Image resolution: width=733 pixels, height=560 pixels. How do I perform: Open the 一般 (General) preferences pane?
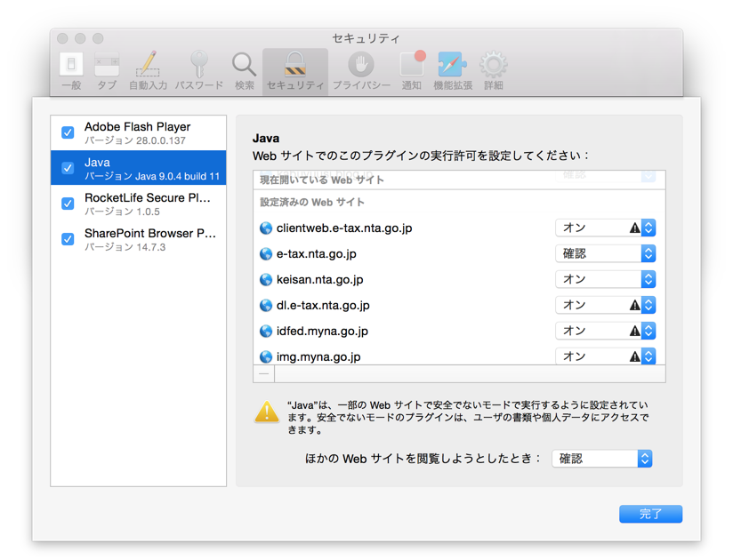(71, 71)
